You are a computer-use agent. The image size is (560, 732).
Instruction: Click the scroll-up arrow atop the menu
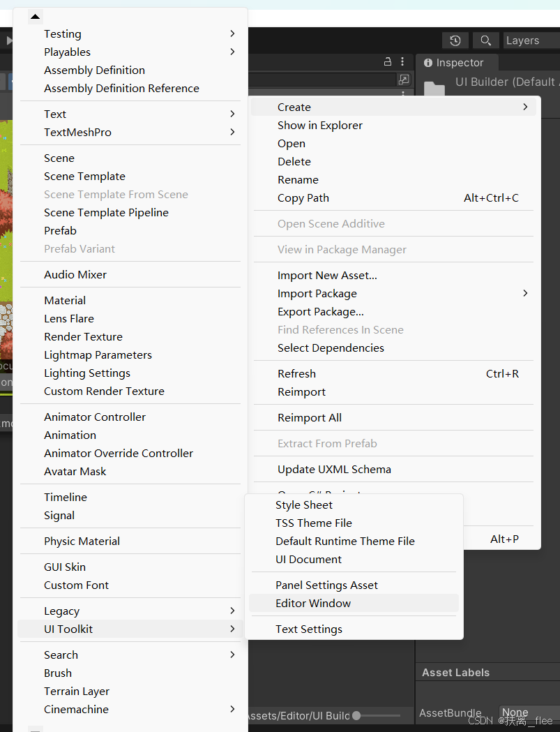(34, 15)
